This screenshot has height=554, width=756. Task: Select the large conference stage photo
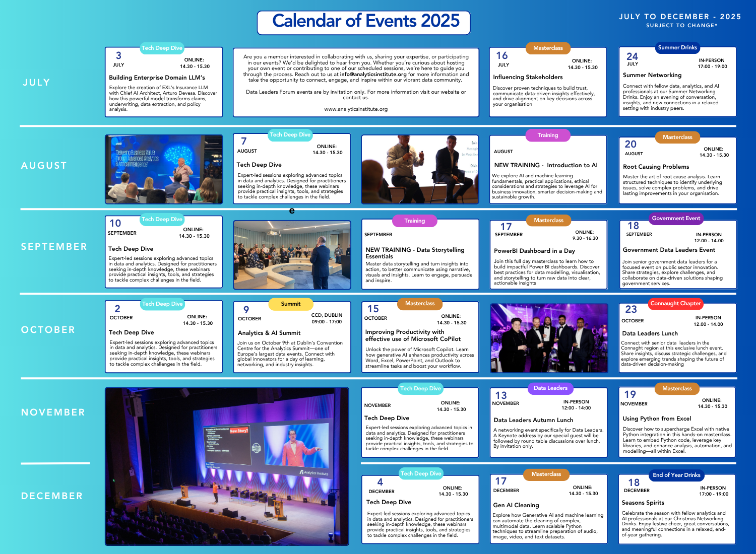227,466
